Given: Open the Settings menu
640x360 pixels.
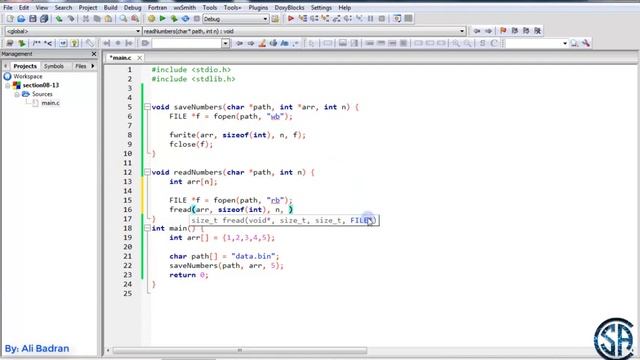Looking at the screenshot, I should click(321, 7).
